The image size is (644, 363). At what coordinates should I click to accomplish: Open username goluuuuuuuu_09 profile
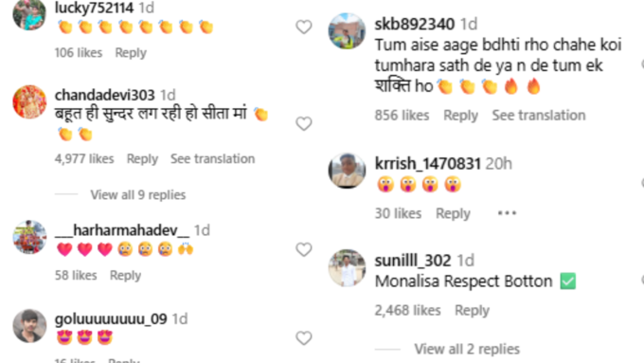[111, 318]
